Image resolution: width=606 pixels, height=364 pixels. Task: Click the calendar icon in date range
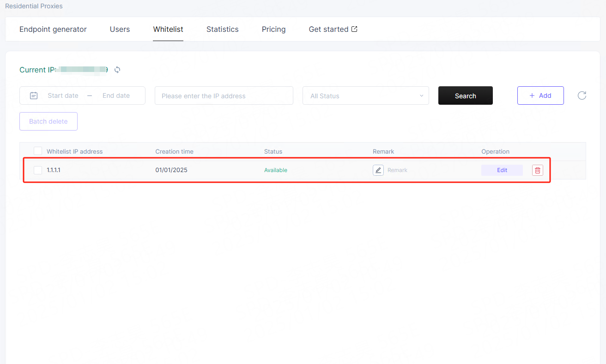click(34, 95)
